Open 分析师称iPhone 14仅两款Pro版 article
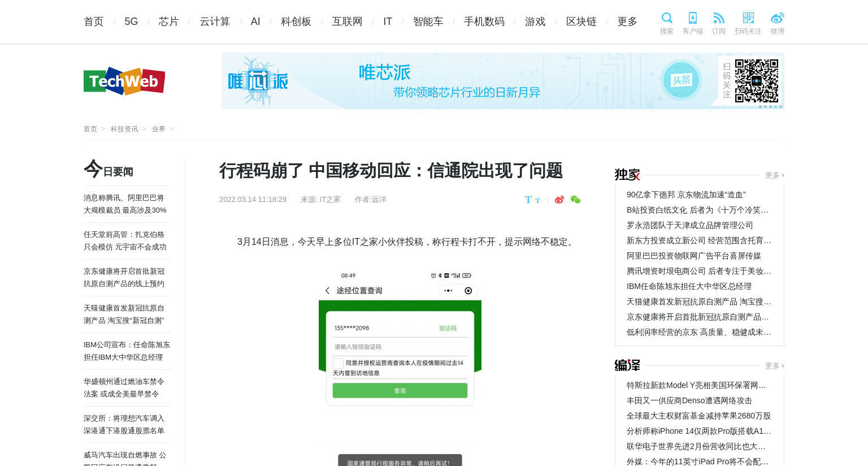 pyautogui.click(x=698, y=431)
